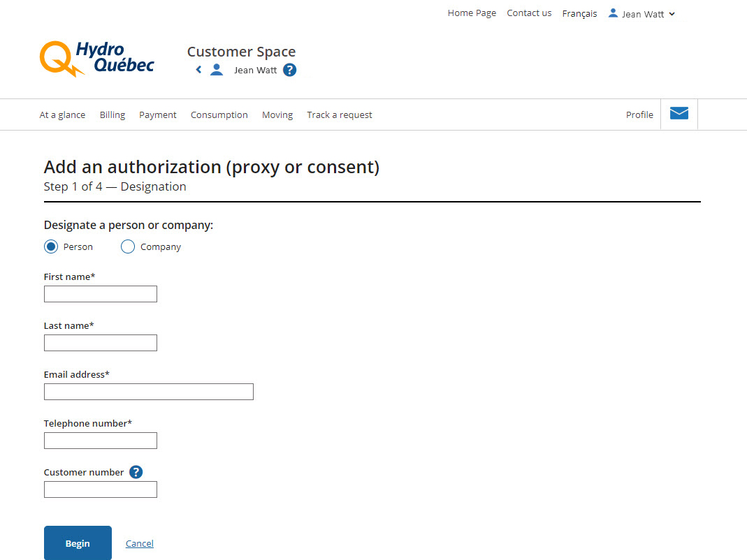Switch language to Français

[579, 14]
